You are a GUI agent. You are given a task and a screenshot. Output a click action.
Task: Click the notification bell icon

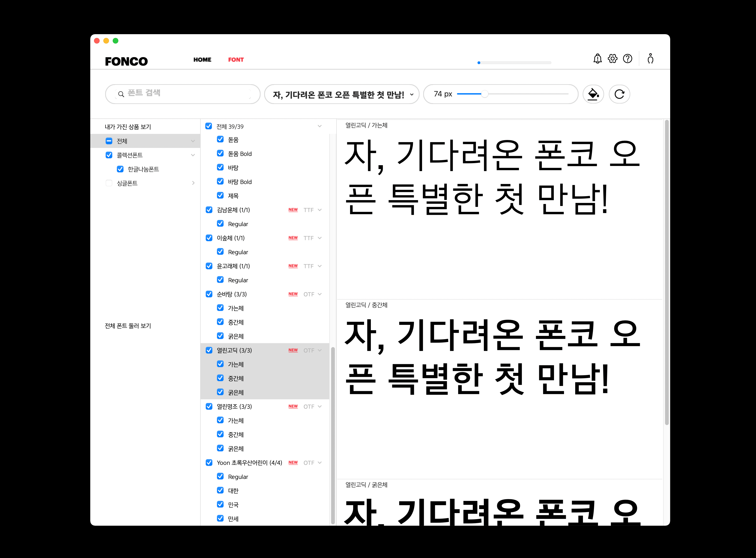[x=597, y=59]
